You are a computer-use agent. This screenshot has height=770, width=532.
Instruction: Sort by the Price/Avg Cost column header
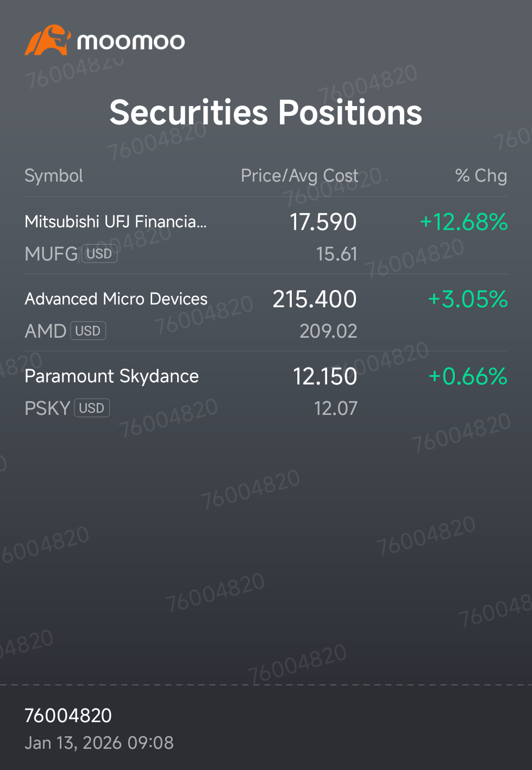(x=299, y=176)
